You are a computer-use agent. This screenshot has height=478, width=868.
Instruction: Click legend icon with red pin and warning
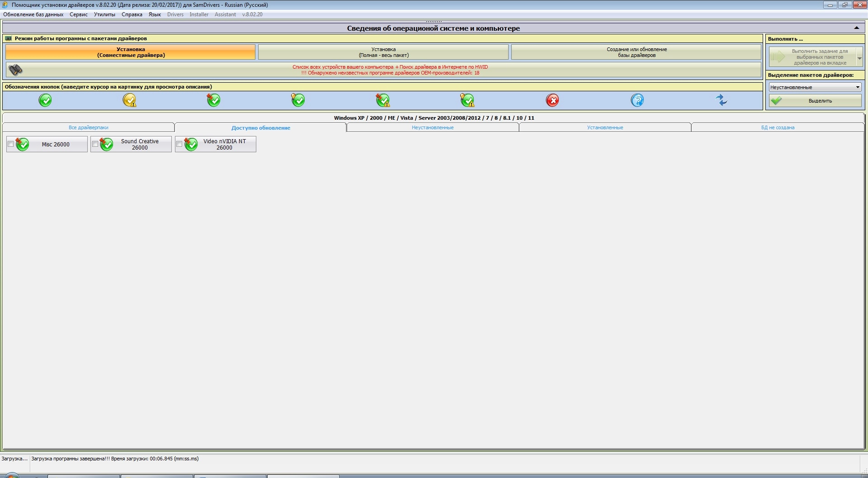click(x=383, y=100)
